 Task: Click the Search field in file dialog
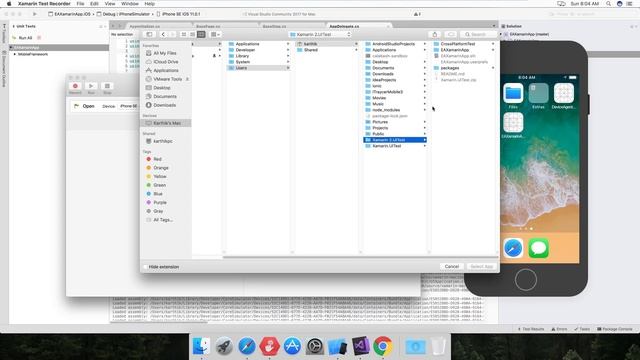point(478,34)
